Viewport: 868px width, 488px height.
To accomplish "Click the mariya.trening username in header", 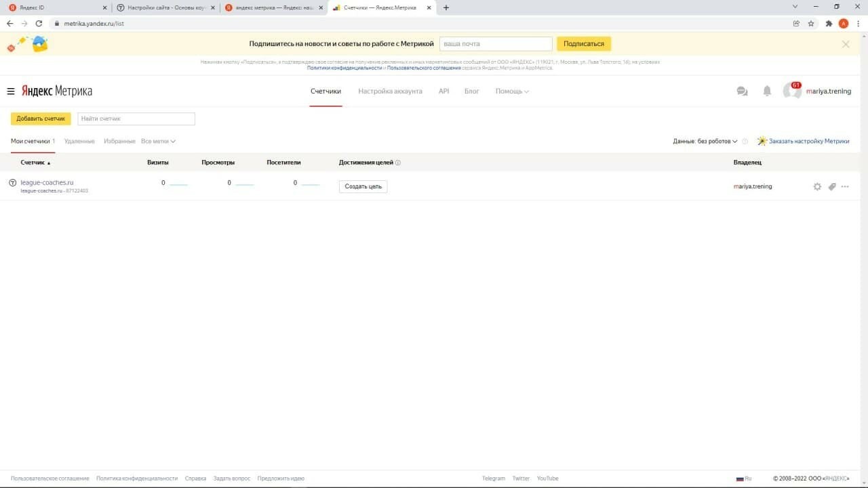I will coord(829,91).
